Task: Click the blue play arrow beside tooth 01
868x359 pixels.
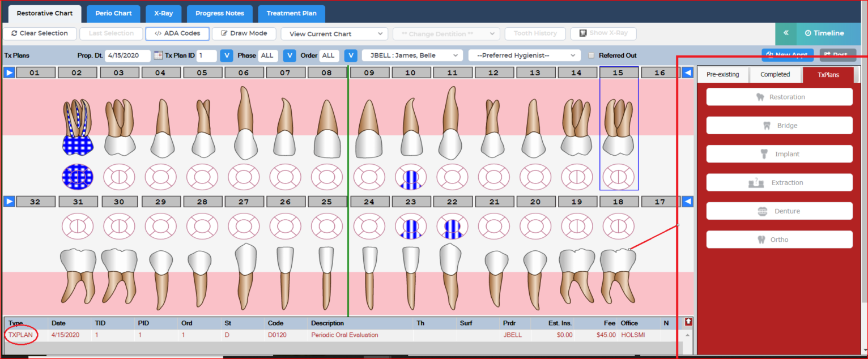Action: (8, 72)
